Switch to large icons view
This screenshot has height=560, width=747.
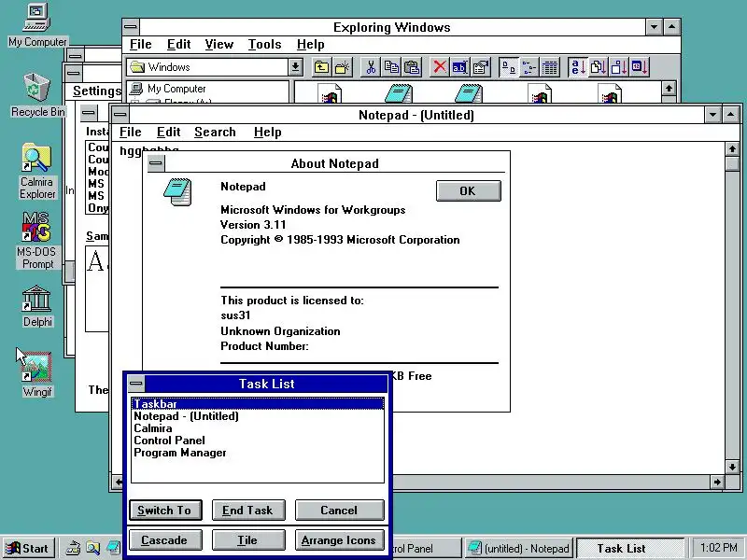(509, 67)
